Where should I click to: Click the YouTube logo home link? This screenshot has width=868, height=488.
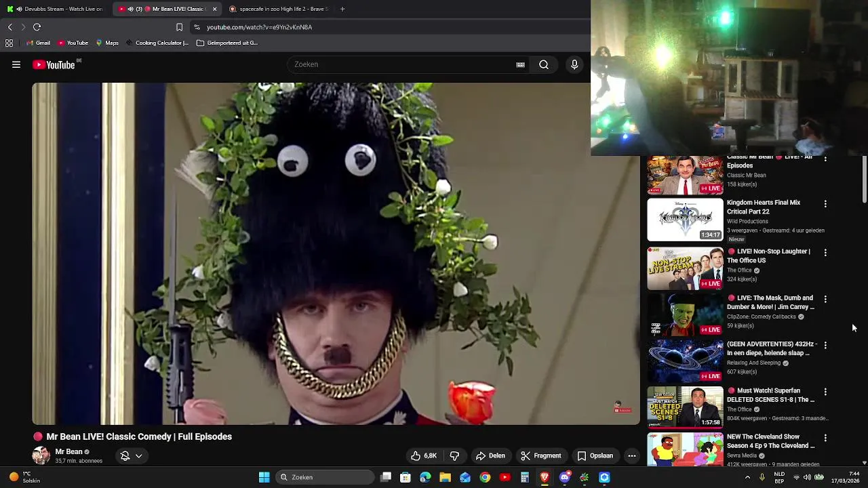(55, 64)
